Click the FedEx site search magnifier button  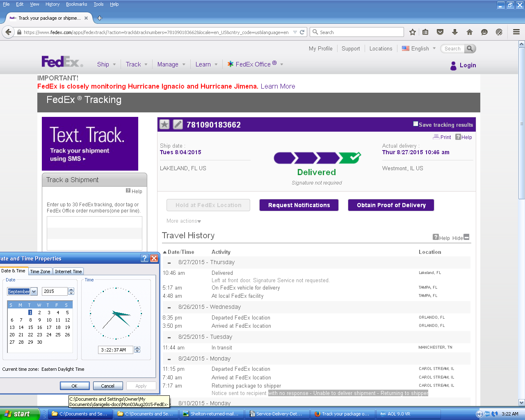[x=470, y=48]
